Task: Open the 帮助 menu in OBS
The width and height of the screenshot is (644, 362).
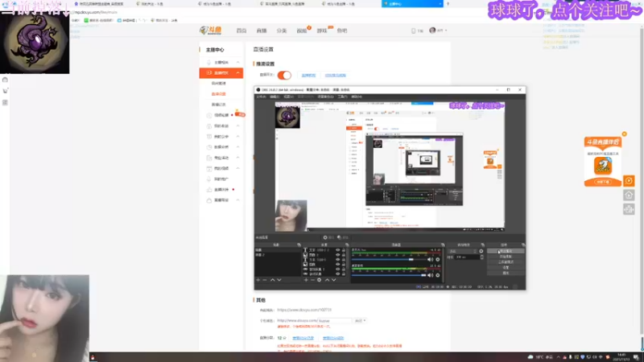Action: (357, 97)
